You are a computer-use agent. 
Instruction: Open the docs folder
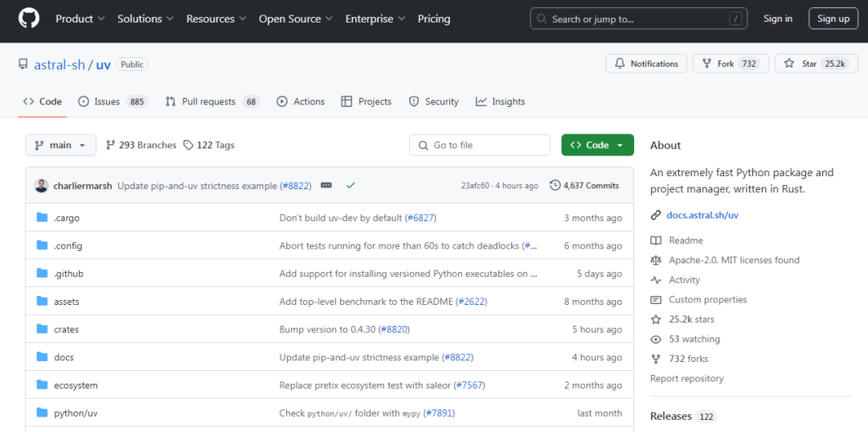[x=63, y=357]
